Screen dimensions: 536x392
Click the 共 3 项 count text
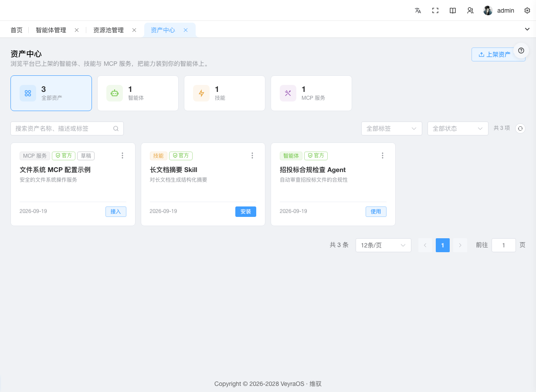pyautogui.click(x=502, y=128)
